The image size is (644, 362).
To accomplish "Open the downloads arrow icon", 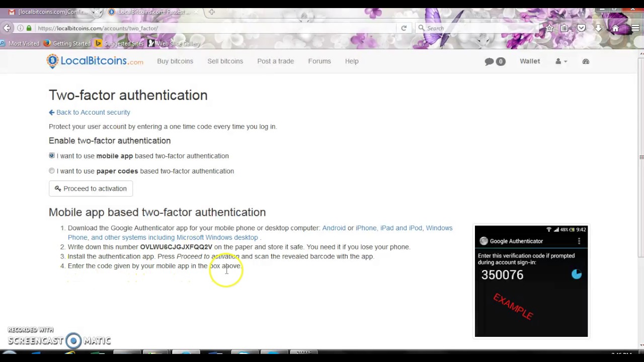I will coord(598,28).
